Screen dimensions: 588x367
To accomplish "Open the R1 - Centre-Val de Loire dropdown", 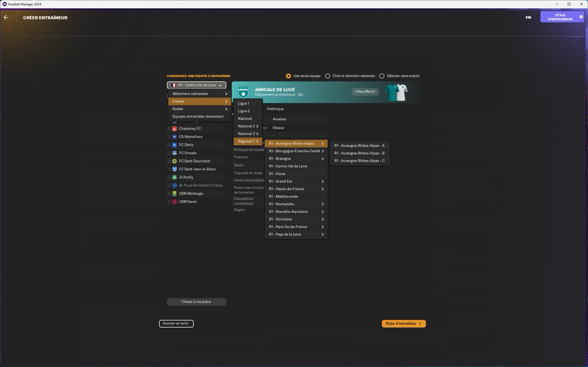I will click(196, 85).
